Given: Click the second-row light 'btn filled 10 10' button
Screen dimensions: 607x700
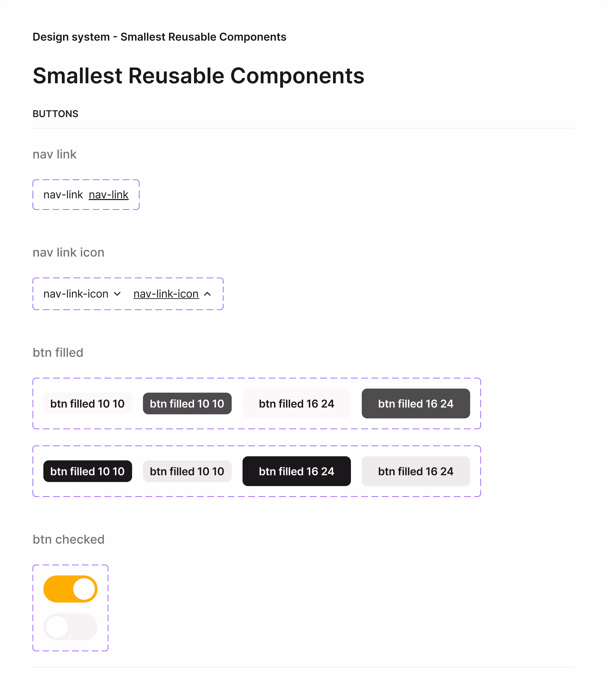Looking at the screenshot, I should (x=187, y=471).
